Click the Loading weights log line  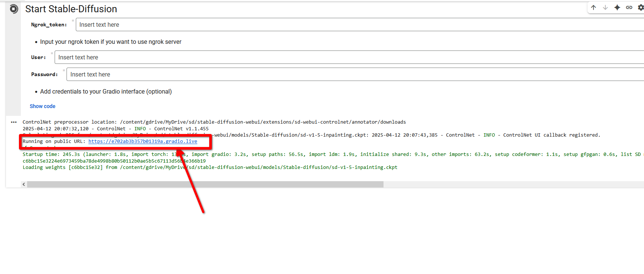pyautogui.click(x=210, y=167)
